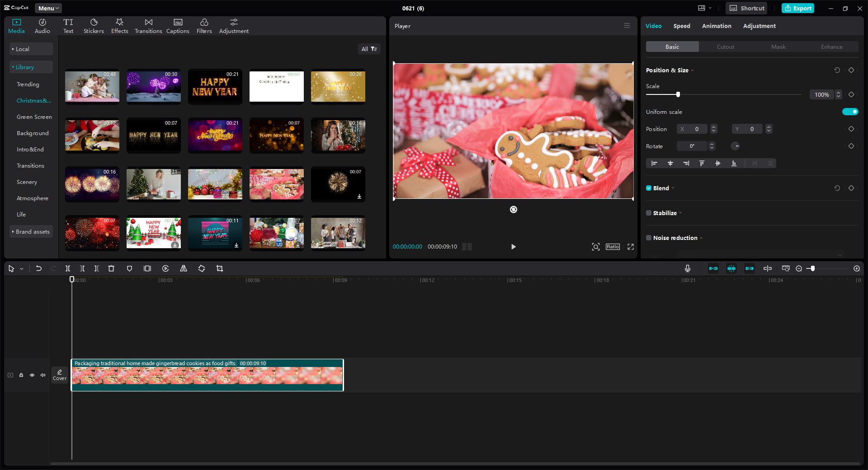Click the Split clip tool in timeline toolbar
Image resolution: width=868 pixels, height=470 pixels.
68,268
